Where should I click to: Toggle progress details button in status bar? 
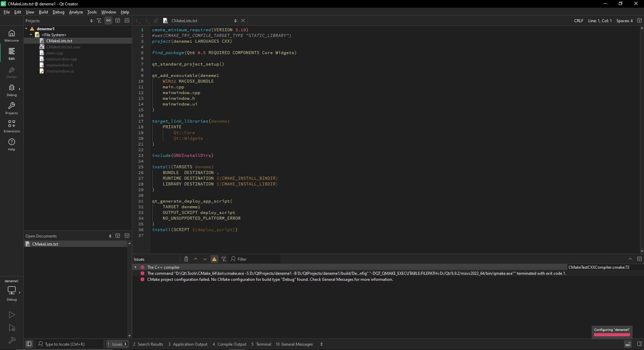click(x=628, y=344)
